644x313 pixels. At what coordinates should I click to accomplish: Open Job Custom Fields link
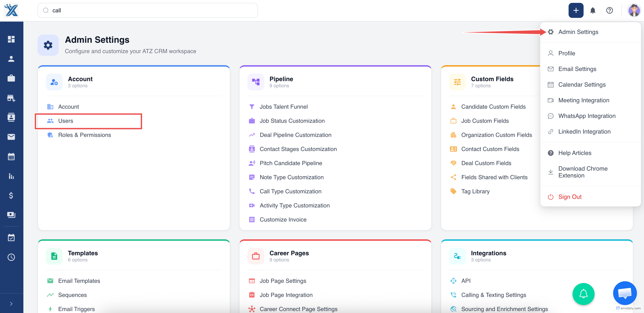pos(485,121)
